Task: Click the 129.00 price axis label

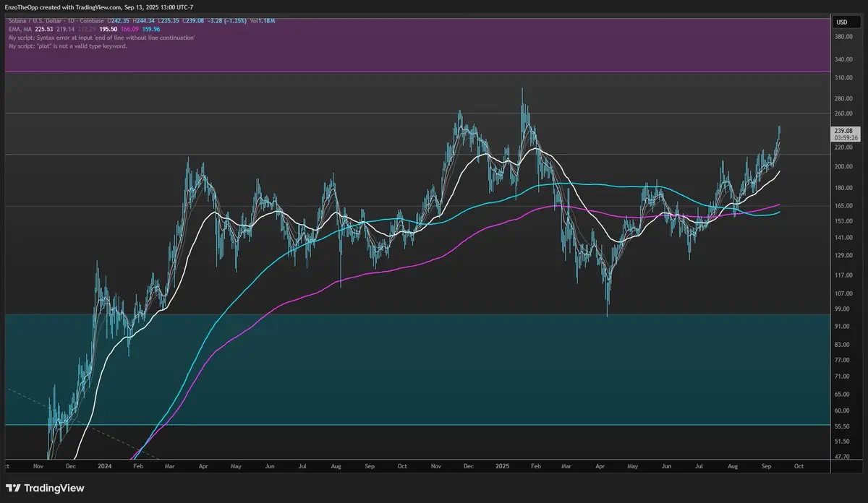Action: pyautogui.click(x=843, y=256)
